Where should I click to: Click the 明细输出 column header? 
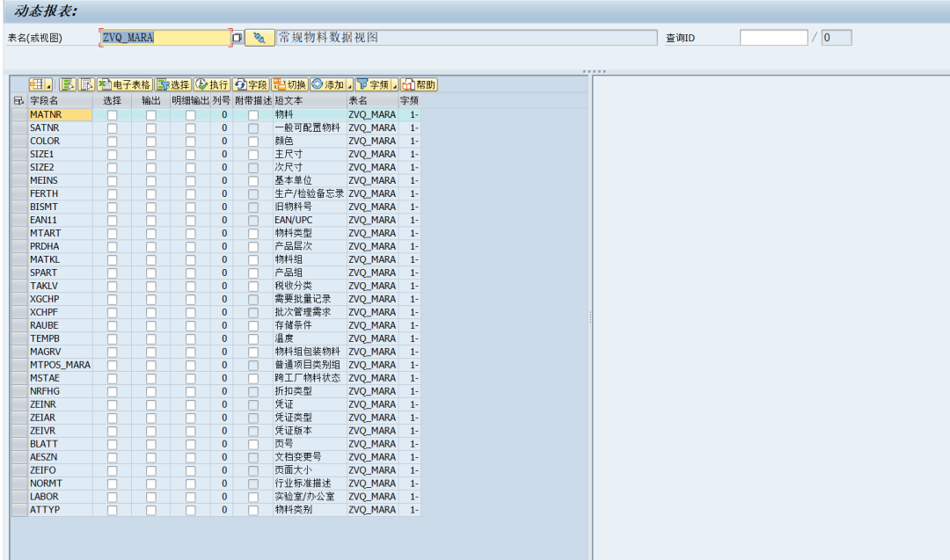[190, 100]
